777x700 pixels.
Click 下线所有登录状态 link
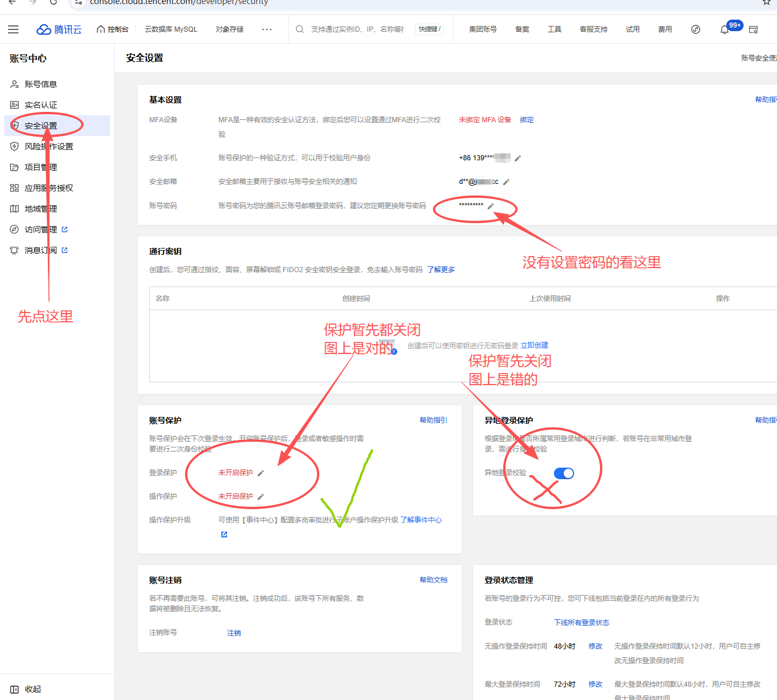point(581,623)
